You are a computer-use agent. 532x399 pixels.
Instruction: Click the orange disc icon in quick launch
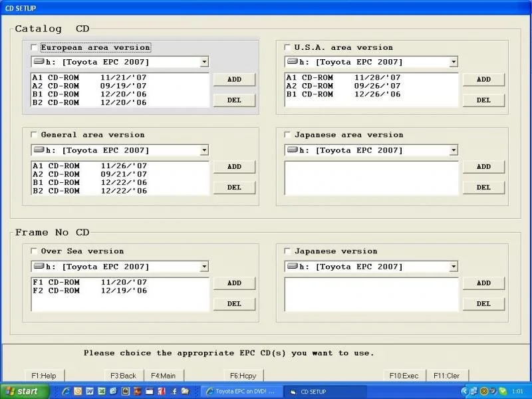78,391
